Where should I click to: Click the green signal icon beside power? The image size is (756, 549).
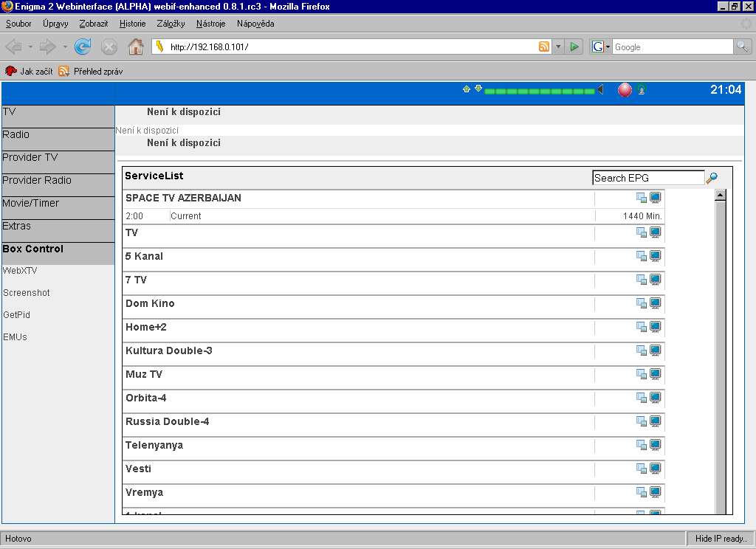tap(642, 89)
